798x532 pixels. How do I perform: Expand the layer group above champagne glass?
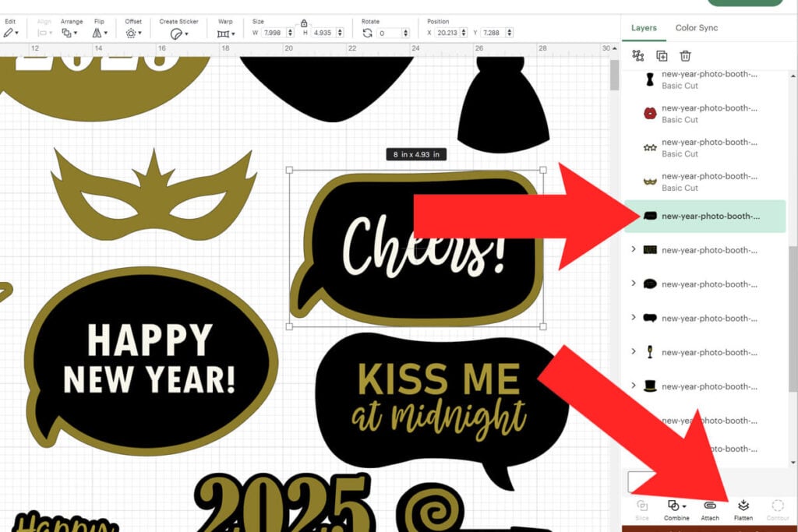coord(634,317)
